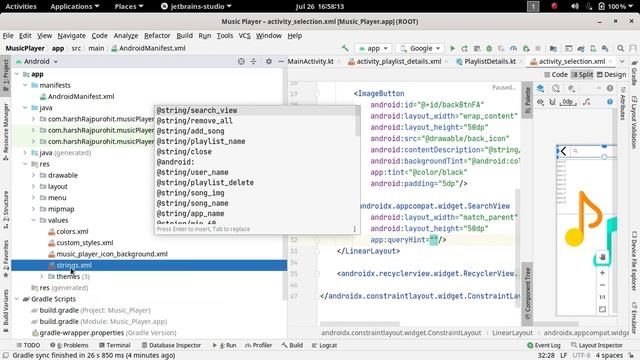640x360 pixels.
Task: Switch to MainActivity.kt tab
Action: 310,61
